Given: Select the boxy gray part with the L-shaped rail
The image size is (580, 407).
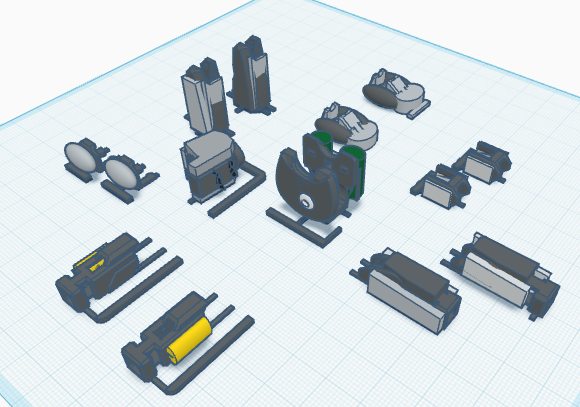Looking at the screenshot, I should point(211,166).
